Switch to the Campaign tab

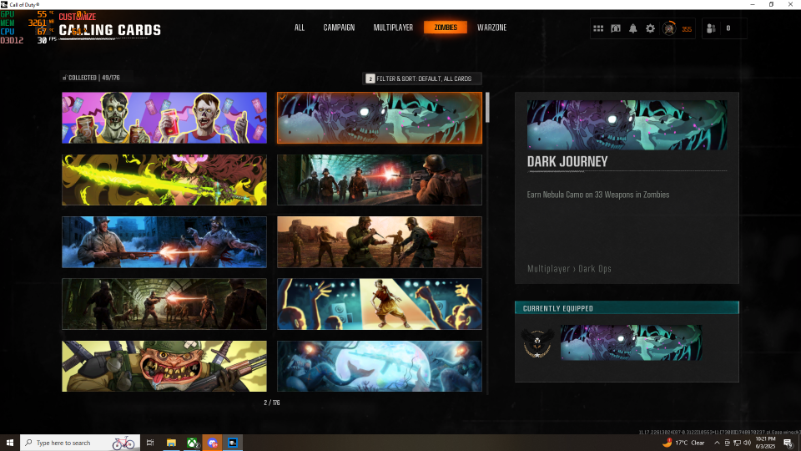coord(339,28)
